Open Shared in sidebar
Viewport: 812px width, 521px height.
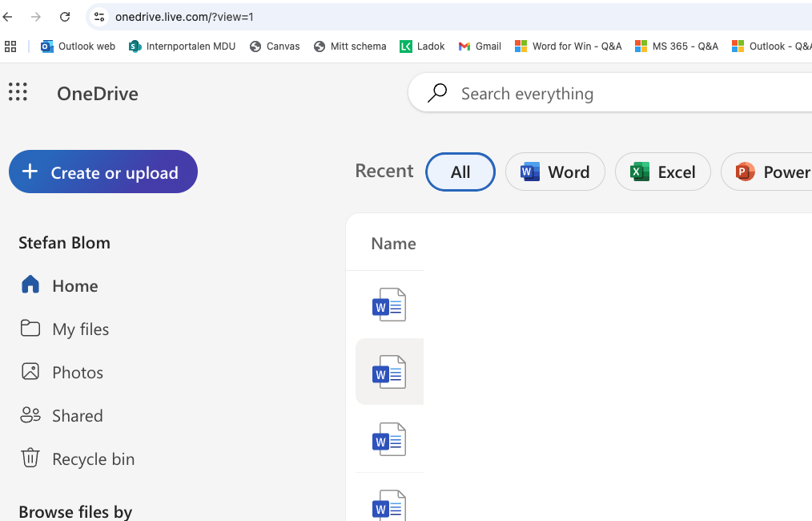pos(77,416)
